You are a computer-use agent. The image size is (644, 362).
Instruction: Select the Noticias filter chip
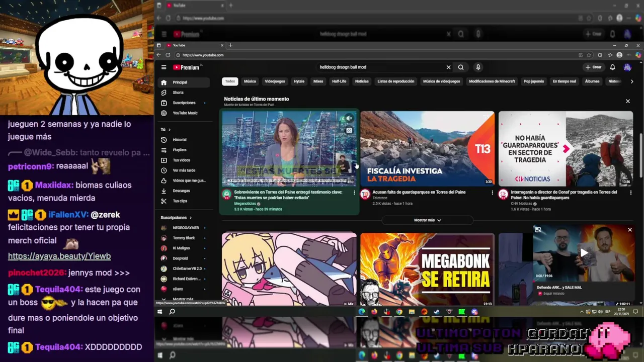point(362,81)
